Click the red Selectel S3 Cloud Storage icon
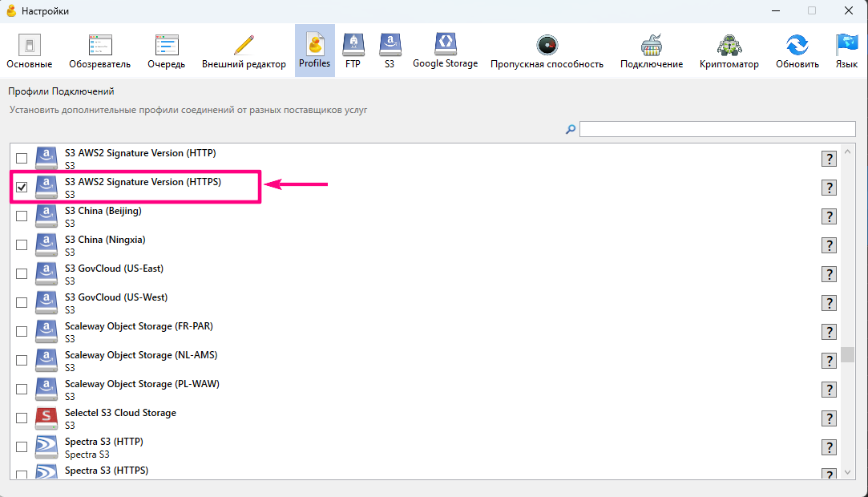Image resolution: width=868 pixels, height=497 pixels. [x=46, y=418]
